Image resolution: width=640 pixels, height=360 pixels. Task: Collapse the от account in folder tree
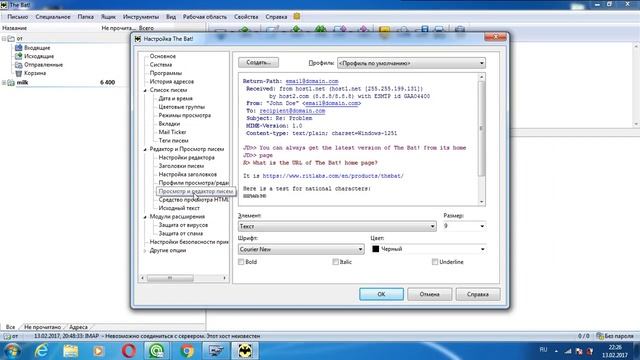(x=4, y=39)
